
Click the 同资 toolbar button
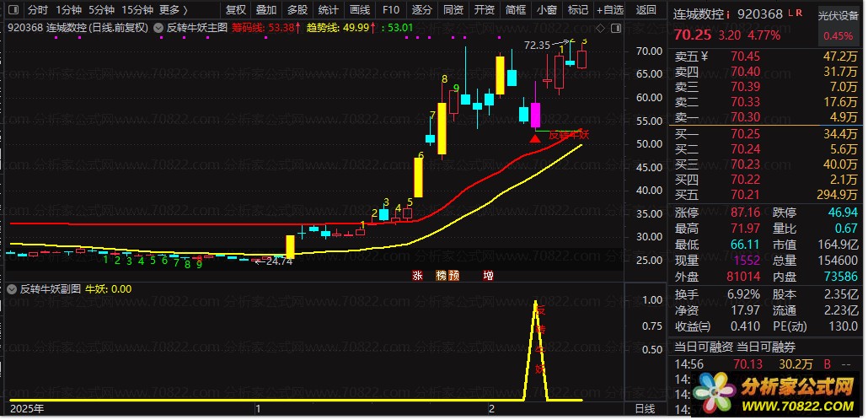(453, 9)
